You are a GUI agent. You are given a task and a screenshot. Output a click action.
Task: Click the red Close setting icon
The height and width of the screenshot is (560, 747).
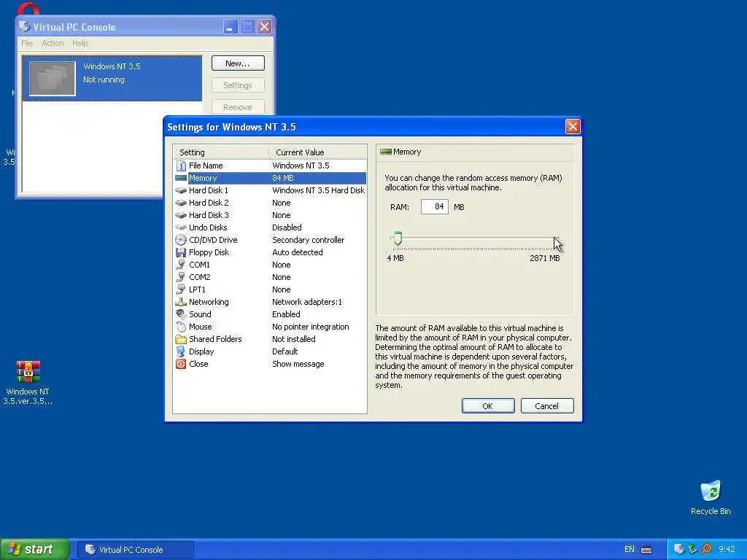pyautogui.click(x=181, y=364)
